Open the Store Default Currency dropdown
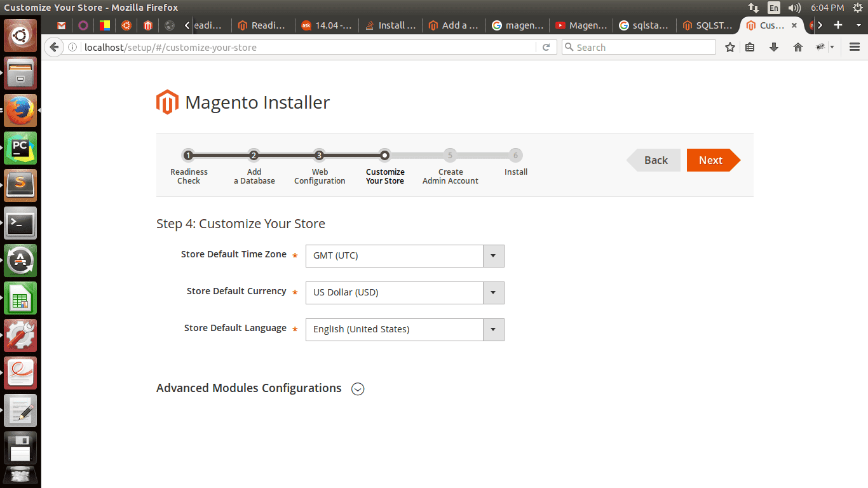This screenshot has width=868, height=488. pos(405,293)
